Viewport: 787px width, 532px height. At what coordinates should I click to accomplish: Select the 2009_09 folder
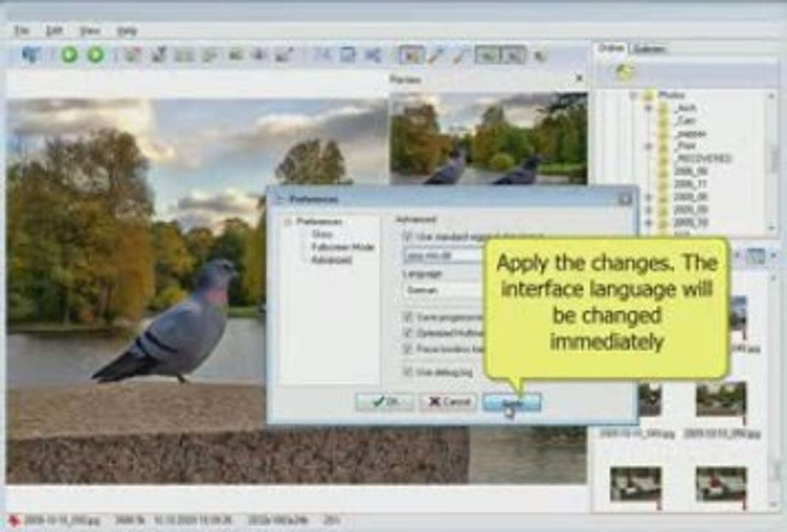click(x=691, y=209)
